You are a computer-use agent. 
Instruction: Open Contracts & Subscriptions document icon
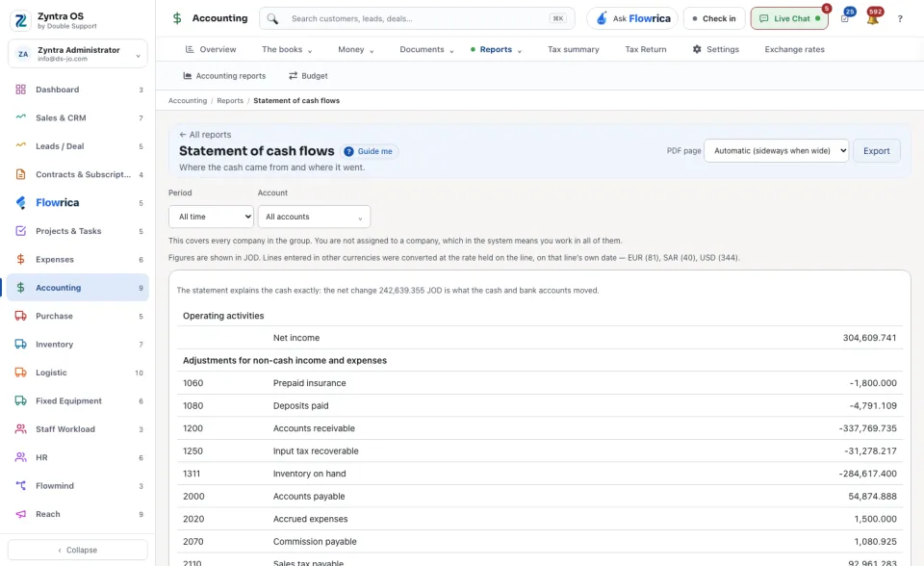pos(20,174)
